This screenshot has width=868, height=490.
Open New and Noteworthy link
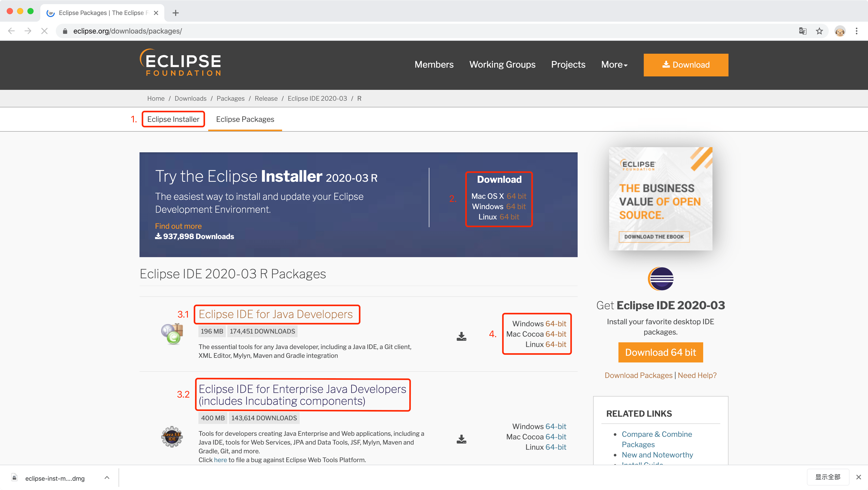point(657,455)
